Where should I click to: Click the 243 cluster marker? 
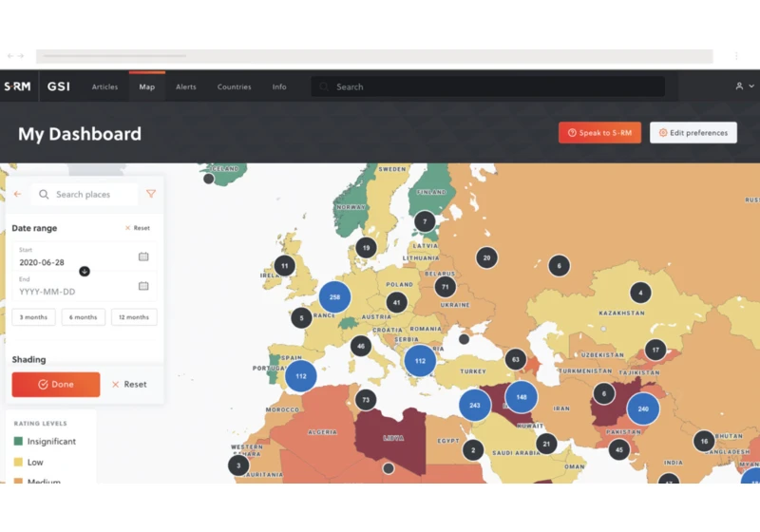point(474,405)
